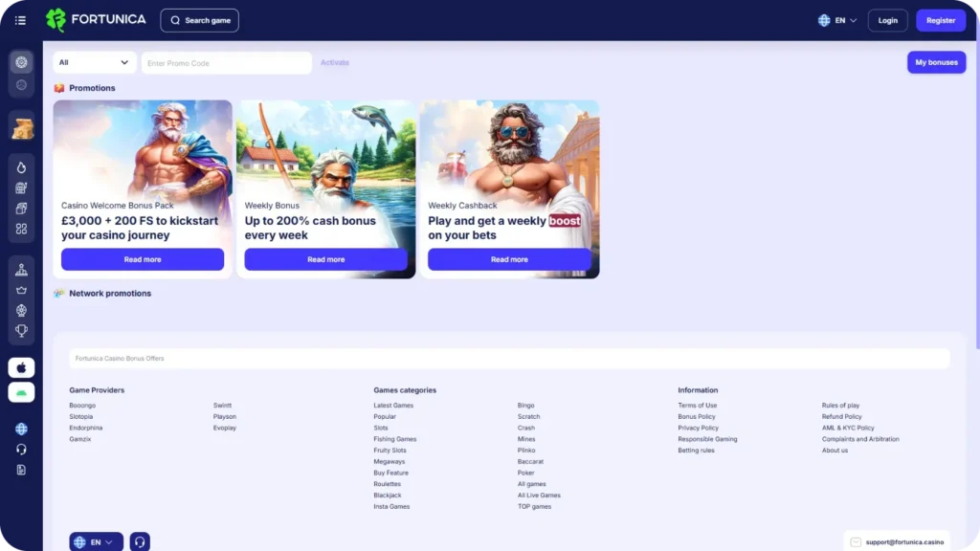Click the Activate promo code button
Viewport: 980px width, 551px height.
click(335, 62)
